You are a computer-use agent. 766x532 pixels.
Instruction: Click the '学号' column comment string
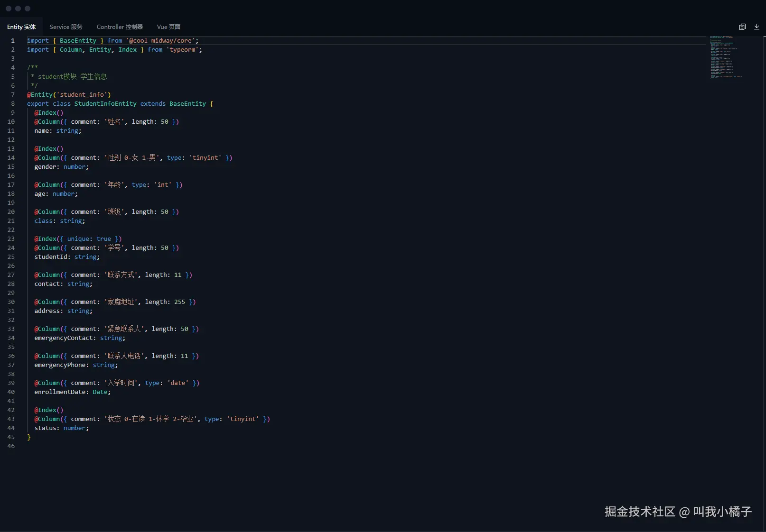click(x=114, y=248)
